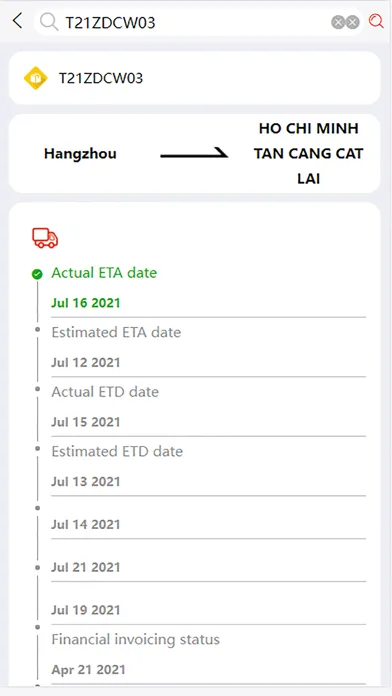392x696 pixels.
Task: Click the gray magnifier icon in search field
Action: point(49,21)
